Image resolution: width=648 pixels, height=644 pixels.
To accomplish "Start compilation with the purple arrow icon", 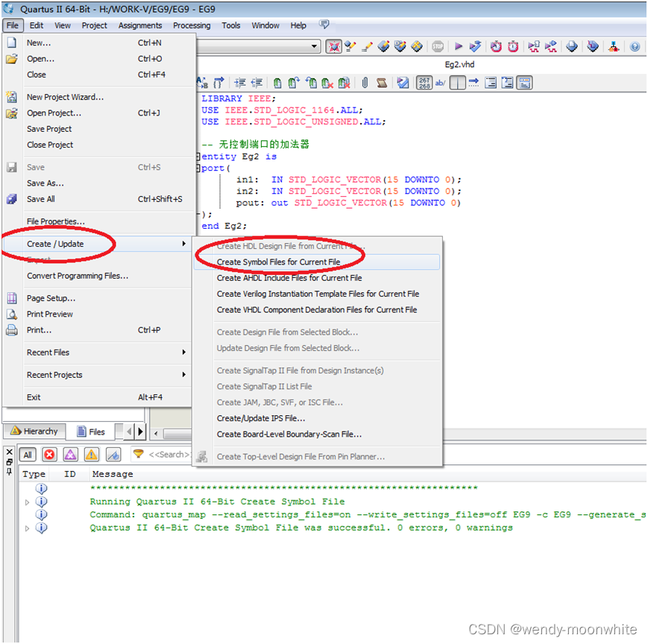I will (458, 46).
